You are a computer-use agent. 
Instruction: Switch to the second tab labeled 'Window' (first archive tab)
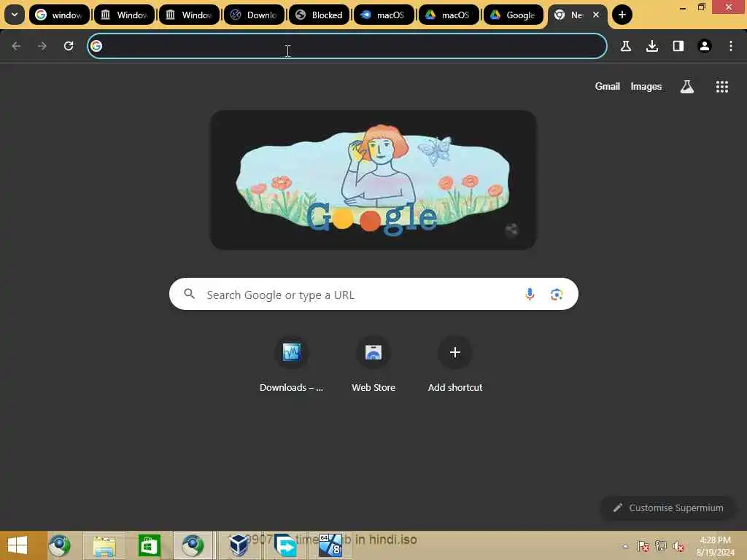(124, 15)
